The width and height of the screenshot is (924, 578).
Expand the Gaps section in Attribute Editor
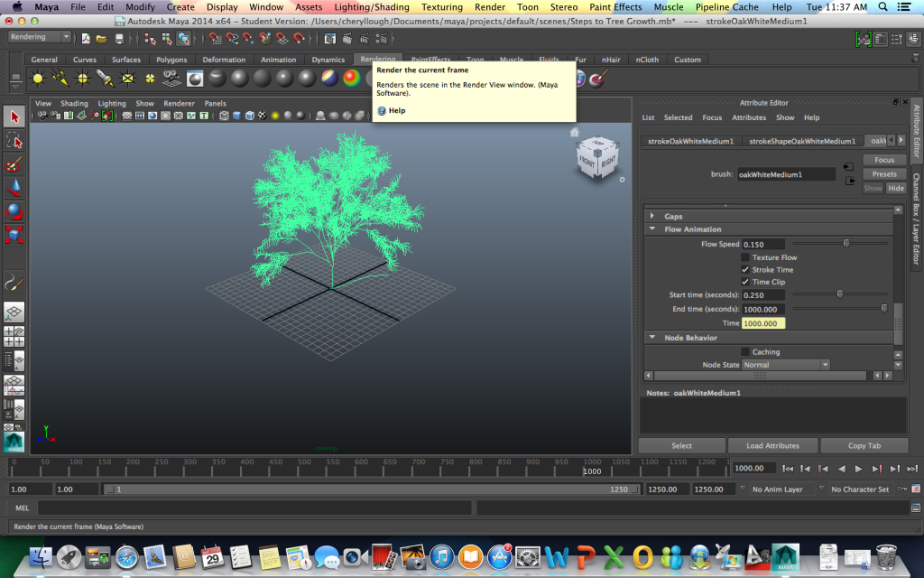click(654, 216)
